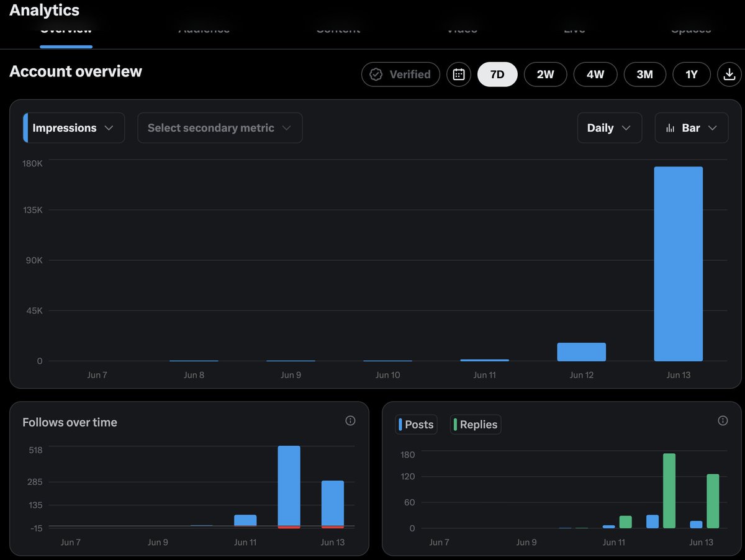
Task: Click the 285 label on follows chart
Action: coord(35,482)
